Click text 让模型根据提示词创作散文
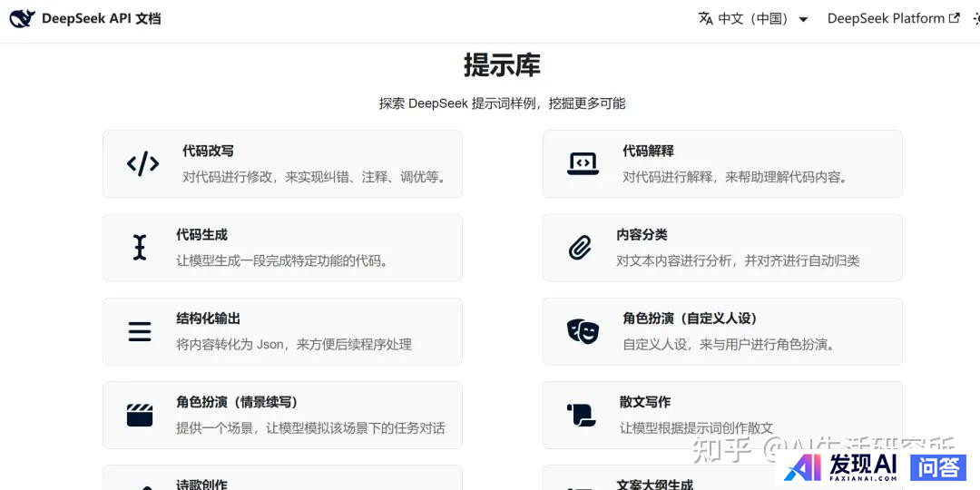980x490 pixels. click(696, 428)
